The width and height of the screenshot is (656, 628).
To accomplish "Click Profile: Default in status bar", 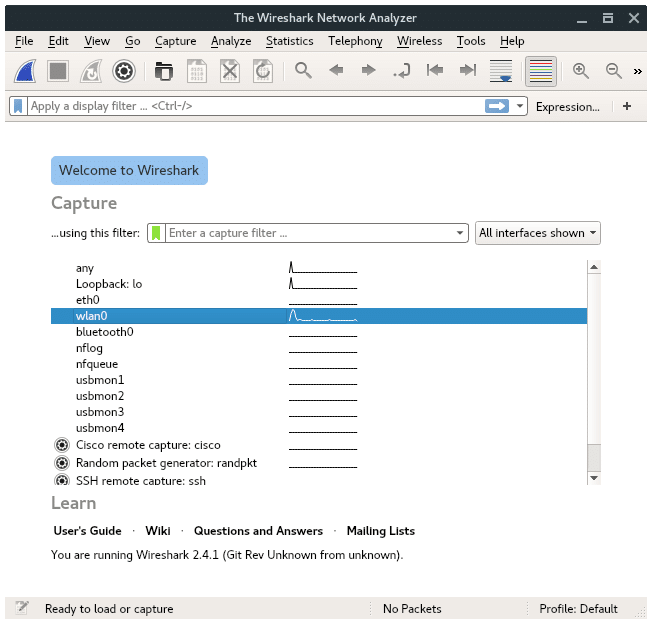I will (x=578, y=609).
